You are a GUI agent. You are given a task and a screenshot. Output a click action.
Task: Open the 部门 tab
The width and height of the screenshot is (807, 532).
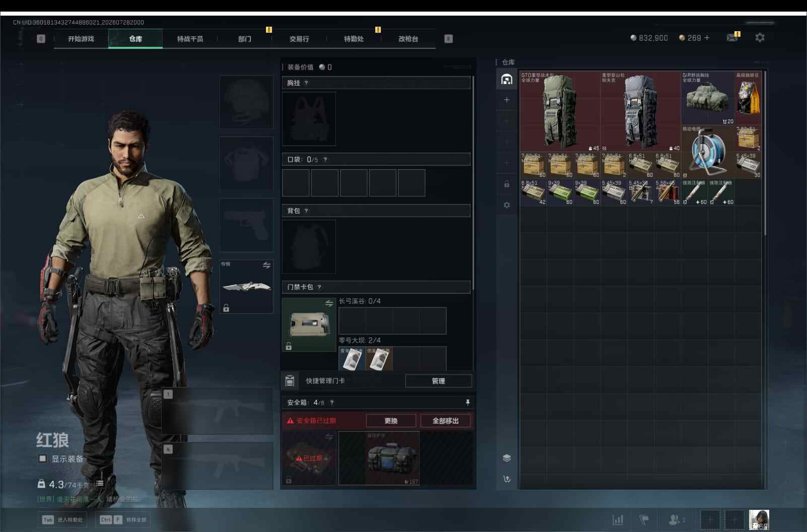(245, 39)
